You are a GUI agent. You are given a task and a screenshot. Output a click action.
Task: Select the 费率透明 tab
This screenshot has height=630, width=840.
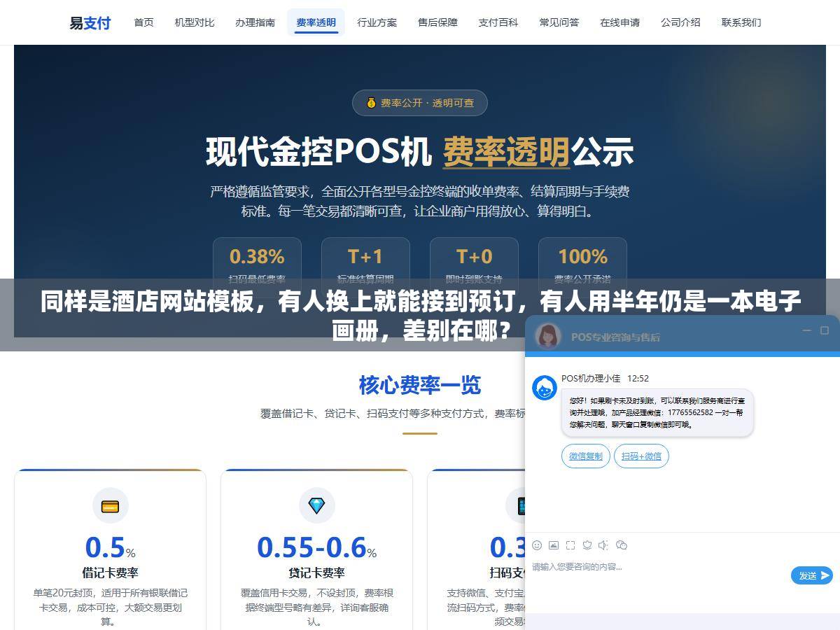coord(316,22)
